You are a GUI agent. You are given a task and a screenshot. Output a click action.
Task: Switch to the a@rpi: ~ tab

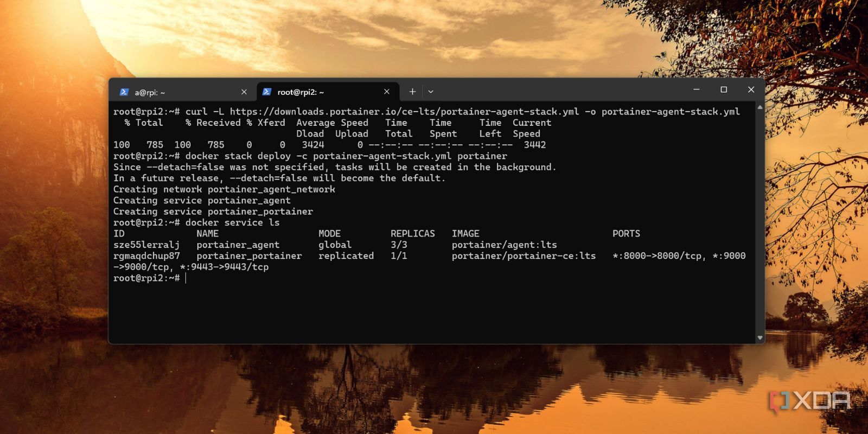coord(183,92)
